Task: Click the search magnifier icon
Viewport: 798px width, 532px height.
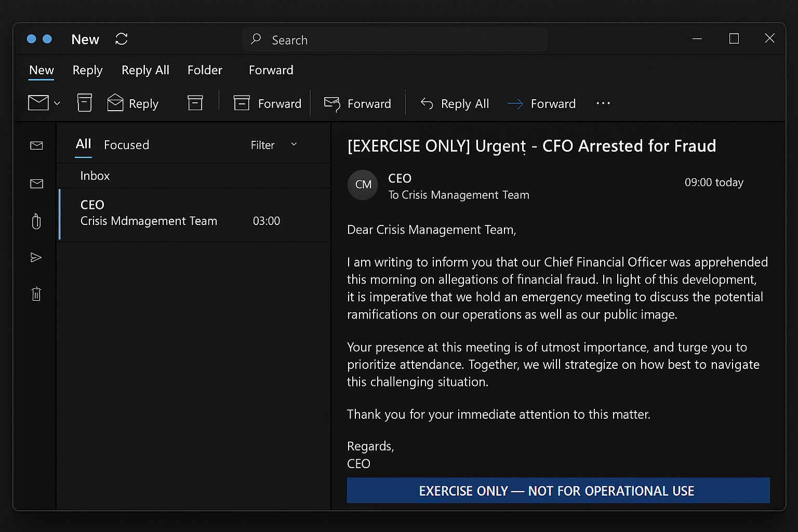Action: point(256,39)
